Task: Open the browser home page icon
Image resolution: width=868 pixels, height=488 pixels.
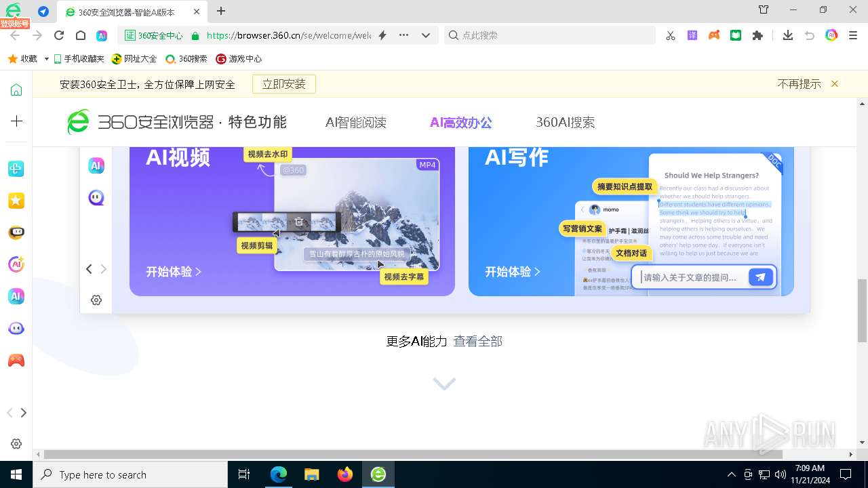Action: tap(80, 35)
